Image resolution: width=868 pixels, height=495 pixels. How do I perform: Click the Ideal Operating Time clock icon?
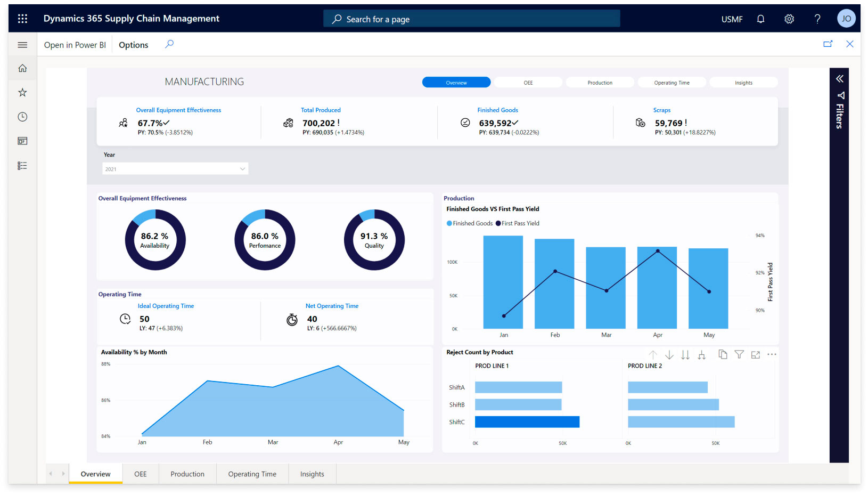tap(125, 319)
